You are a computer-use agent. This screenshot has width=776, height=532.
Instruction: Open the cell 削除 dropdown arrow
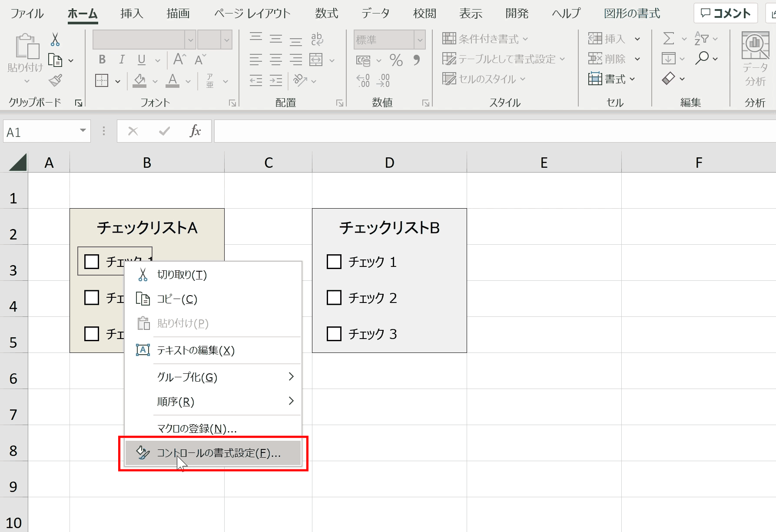tap(637, 59)
